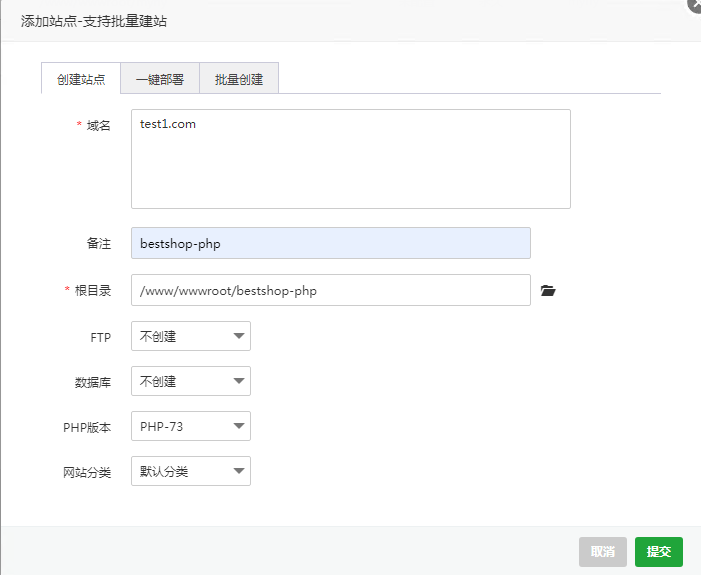Viewport: 701px width, 575px height.
Task: Open the 网站分类 dropdown showing 默认分类
Action: [190, 471]
